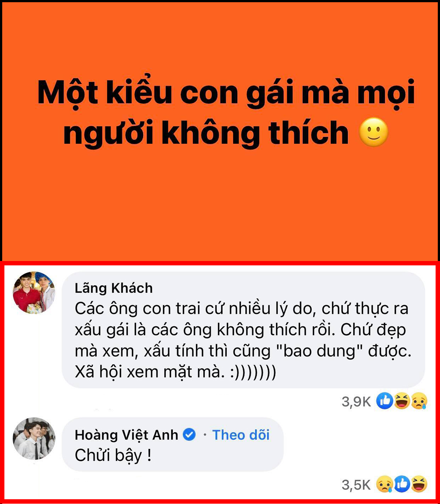Select the "Chửi bậy !" comment text

pos(113,455)
